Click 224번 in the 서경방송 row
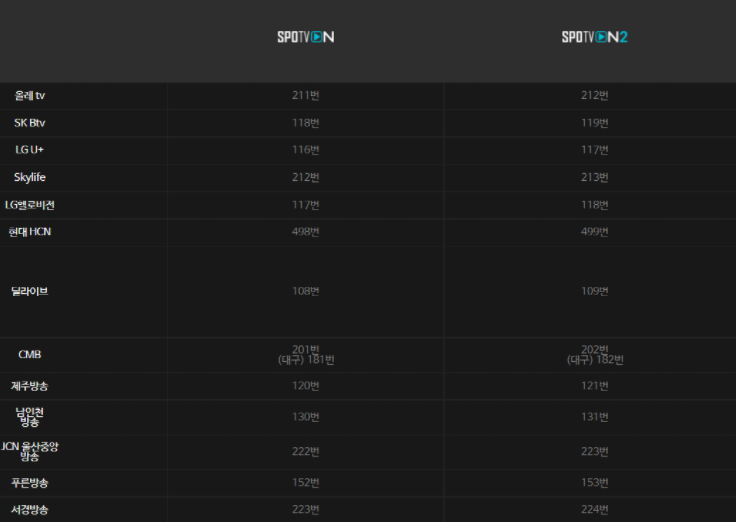The image size is (736, 522). (594, 509)
